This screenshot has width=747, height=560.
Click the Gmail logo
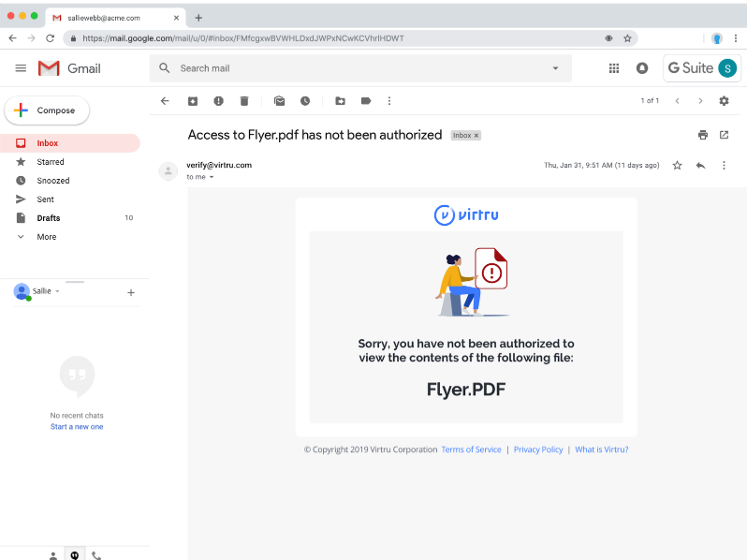click(69, 68)
